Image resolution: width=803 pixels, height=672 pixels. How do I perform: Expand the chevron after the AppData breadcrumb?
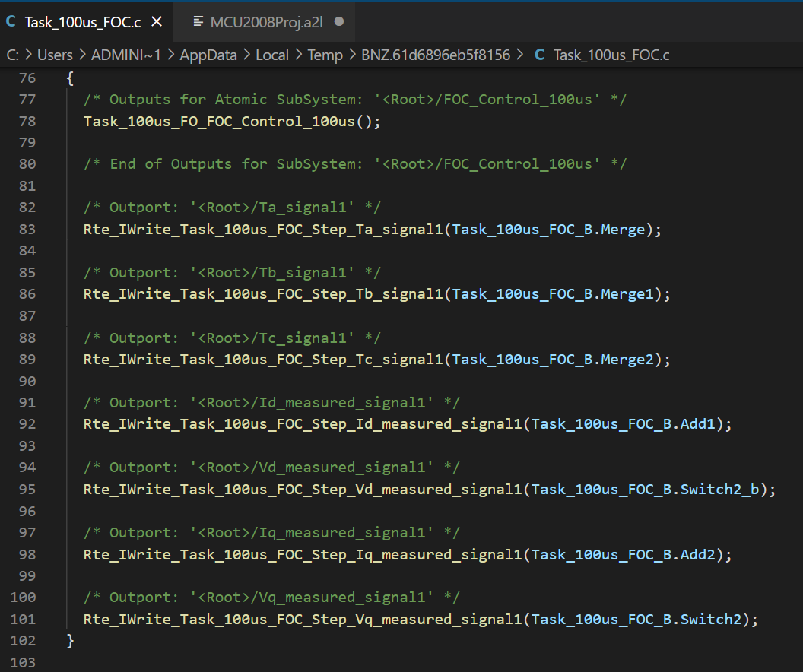point(246,54)
